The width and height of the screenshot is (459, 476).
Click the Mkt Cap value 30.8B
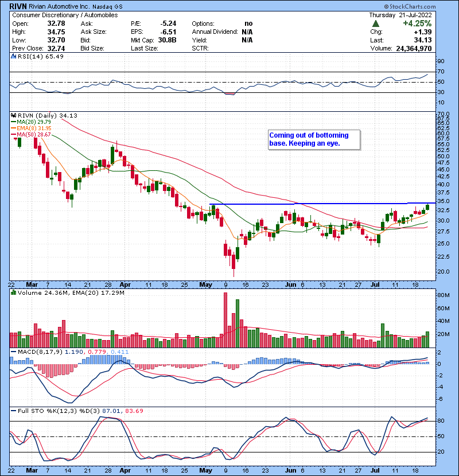[167, 40]
